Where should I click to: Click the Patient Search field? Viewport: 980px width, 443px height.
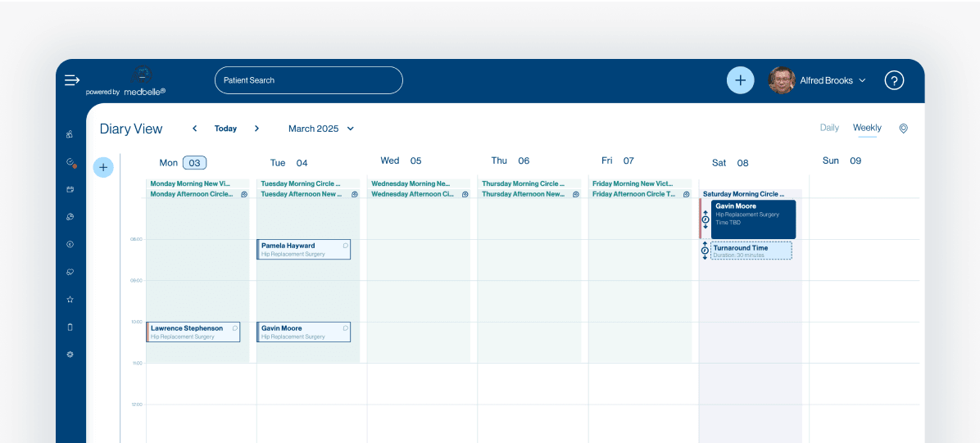(x=309, y=80)
